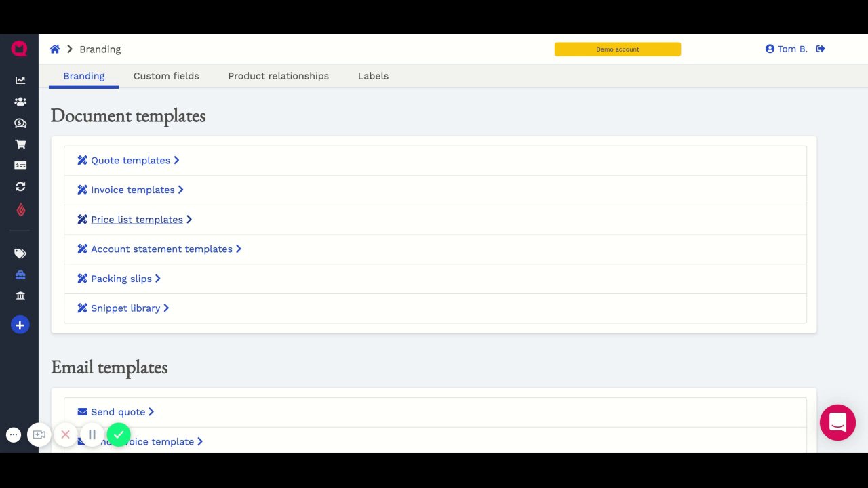Open the bank building icon in sidebar
The width and height of the screenshot is (868, 488).
tap(20, 296)
